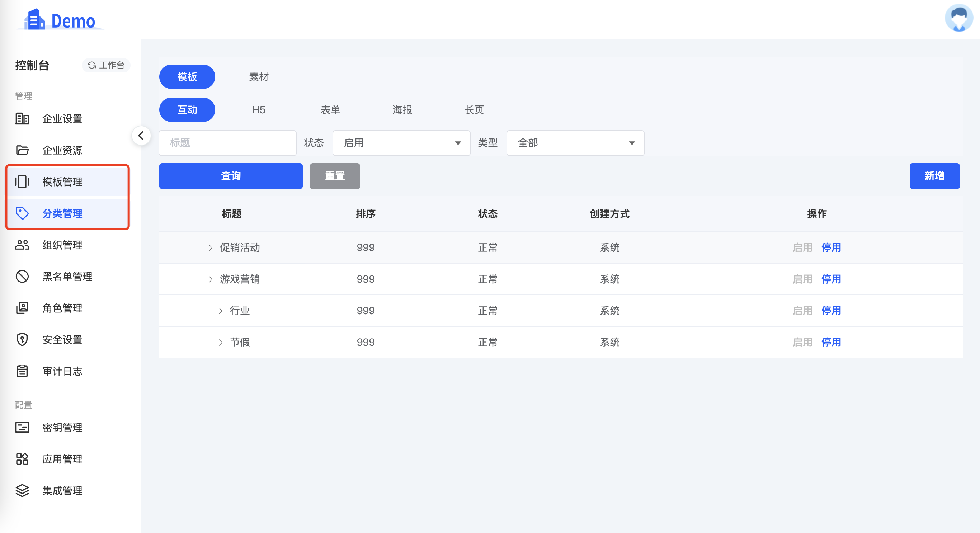Click the Demo building logo icon
Viewport: 980px width, 533px height.
tap(35, 19)
